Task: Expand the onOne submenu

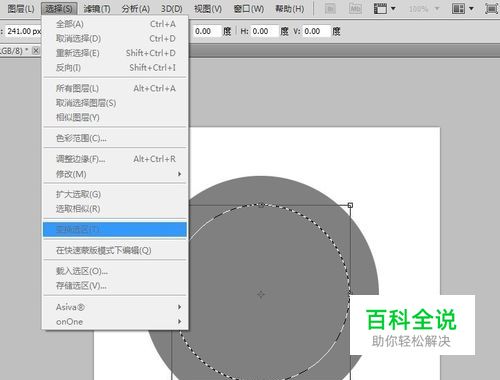Action: [115, 322]
